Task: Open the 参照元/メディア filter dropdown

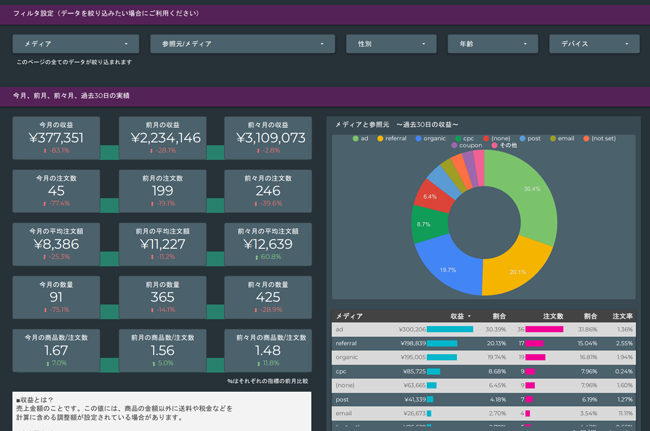Action: (x=243, y=44)
